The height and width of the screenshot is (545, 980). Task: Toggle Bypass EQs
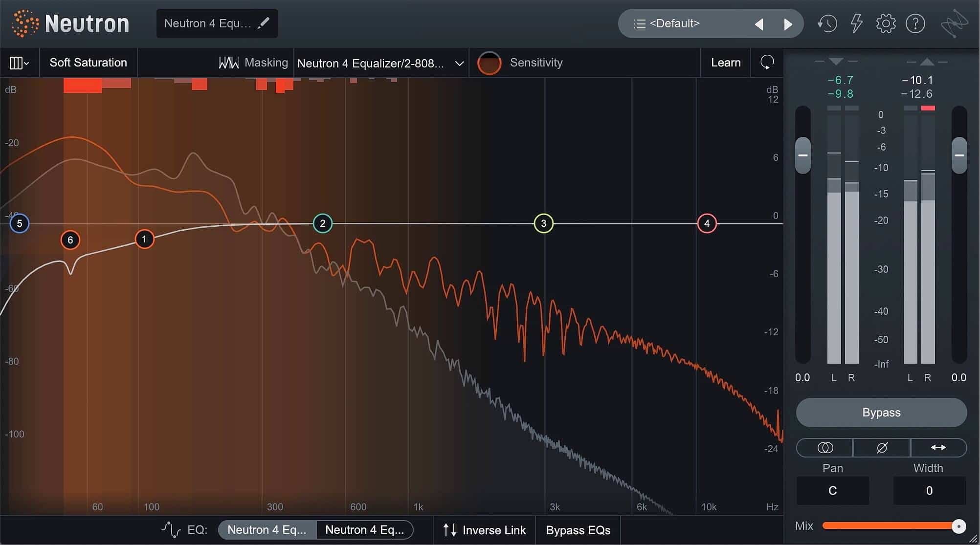click(578, 530)
